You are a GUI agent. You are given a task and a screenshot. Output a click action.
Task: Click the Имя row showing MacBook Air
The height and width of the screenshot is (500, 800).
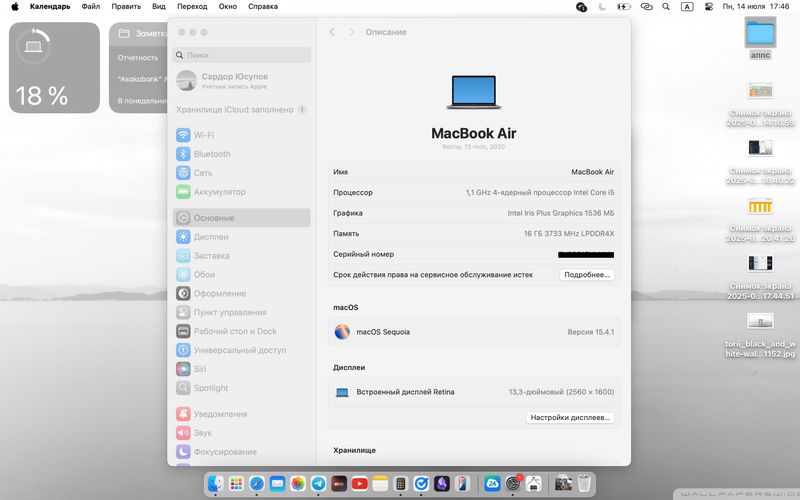tap(473, 172)
